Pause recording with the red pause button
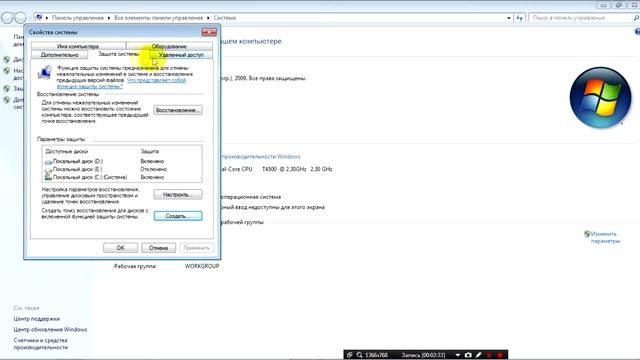Image resolution: width=640 pixels, height=360 pixels. pyautogui.click(x=489, y=355)
